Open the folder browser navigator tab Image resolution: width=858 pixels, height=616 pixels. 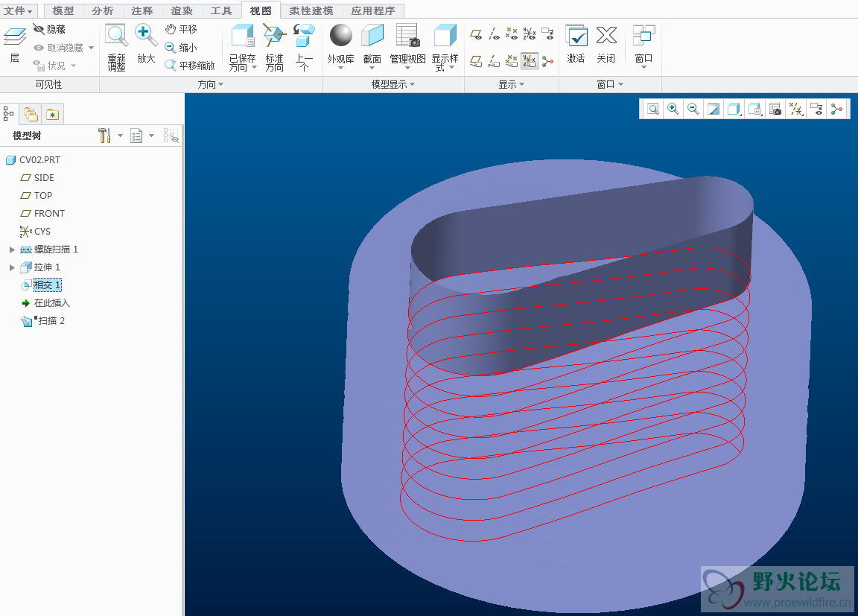point(31,114)
